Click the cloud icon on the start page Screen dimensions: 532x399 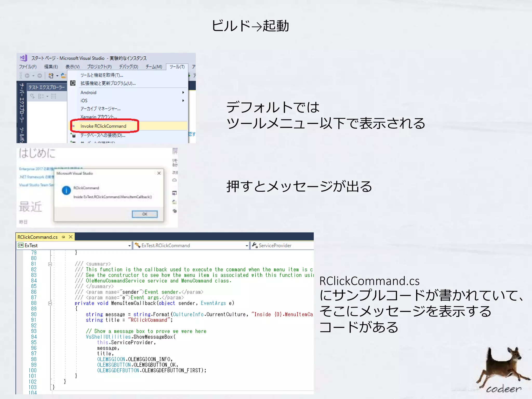tap(175, 180)
